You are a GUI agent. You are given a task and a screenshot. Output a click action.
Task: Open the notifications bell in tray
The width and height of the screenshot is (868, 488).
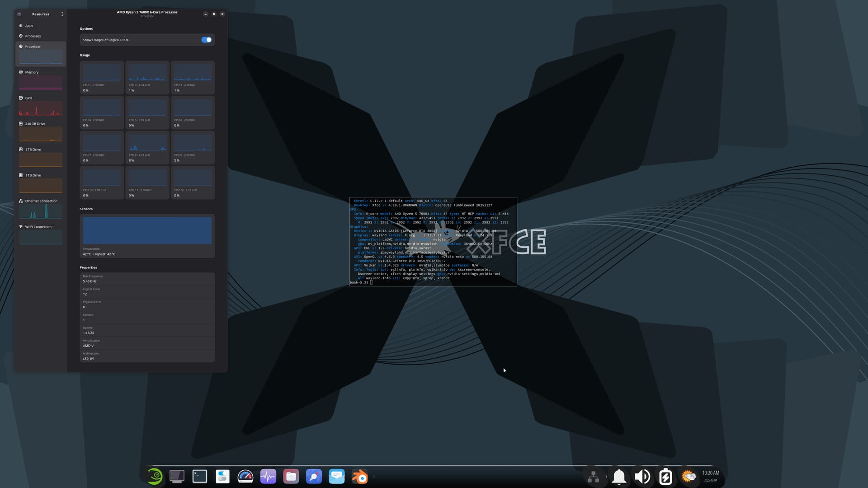pos(619,476)
